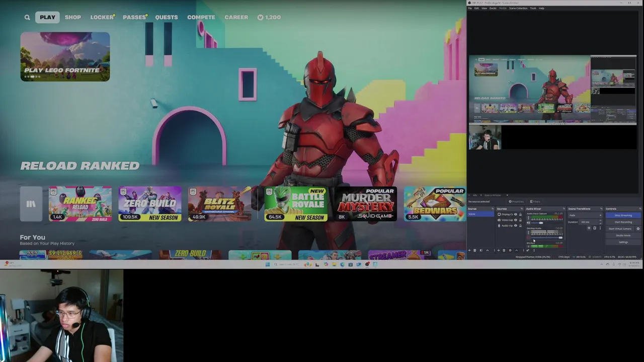644x362 pixels.
Task: Select the Scene item in Scenes list
Action: tap(480, 214)
